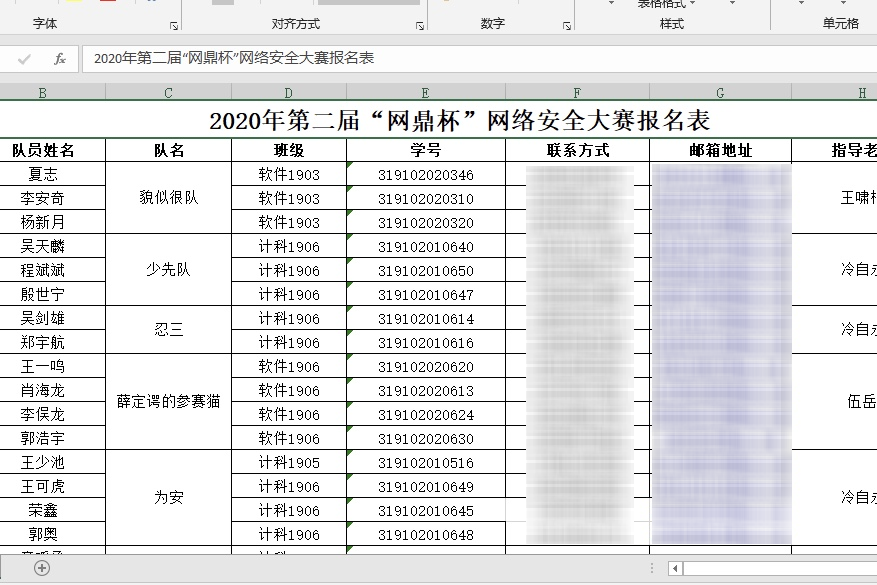
Task: Open the Font group dialog launcher
Action: tap(174, 21)
